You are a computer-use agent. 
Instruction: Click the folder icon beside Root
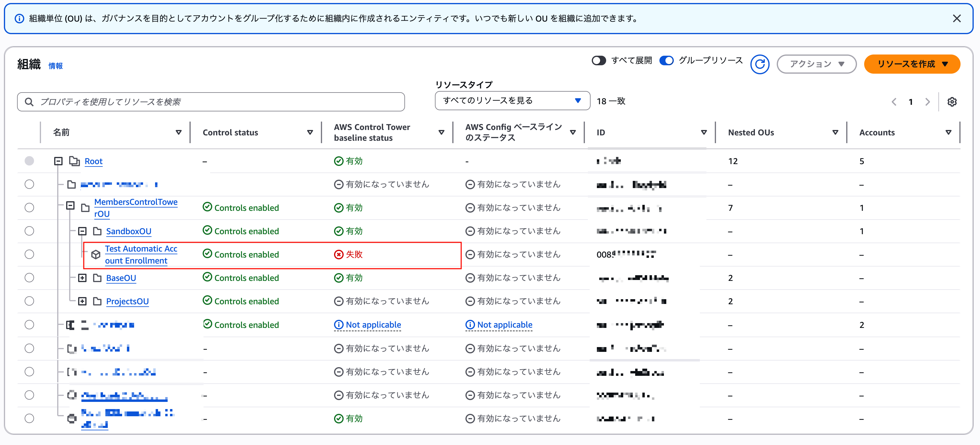point(75,161)
